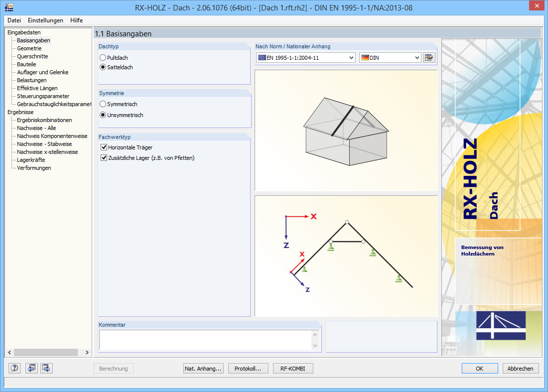Open the Datei menu
The height and width of the screenshot is (392, 548).
pos(14,20)
